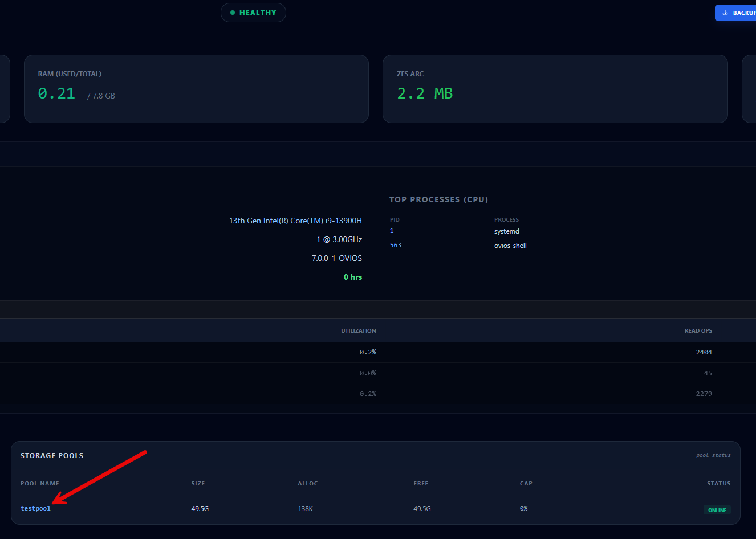The height and width of the screenshot is (539, 756).
Task: Click the / 7.8 GB total RAM text
Action: 101,96
